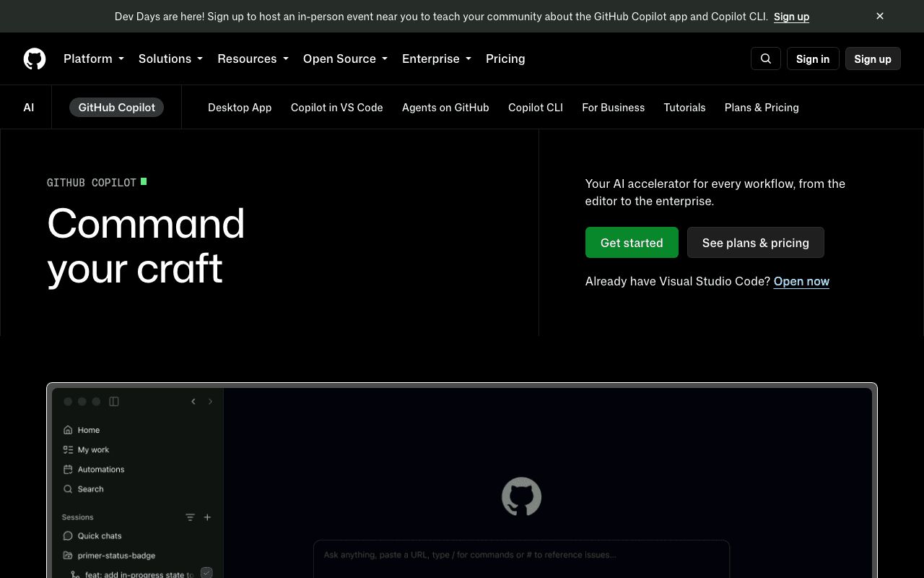Add a new session with plus icon
The image size is (924, 578).
pyautogui.click(x=207, y=517)
